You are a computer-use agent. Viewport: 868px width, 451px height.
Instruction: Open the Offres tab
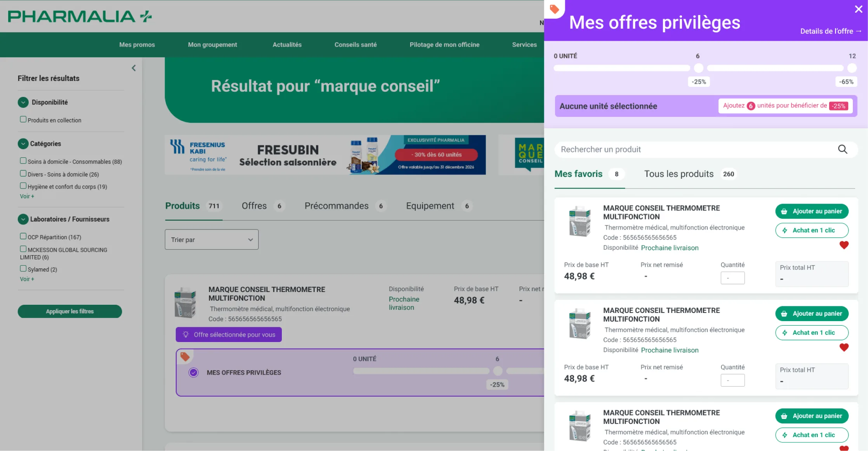pos(263,206)
